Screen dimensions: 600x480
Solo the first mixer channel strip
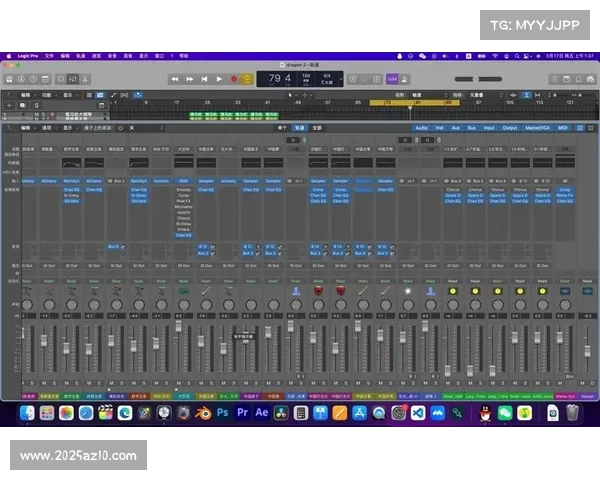tap(32, 381)
